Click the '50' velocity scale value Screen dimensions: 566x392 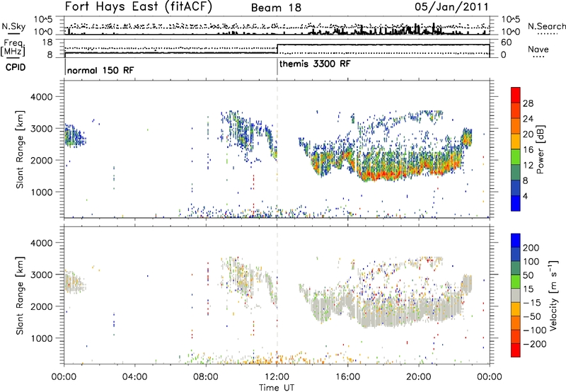point(528,275)
